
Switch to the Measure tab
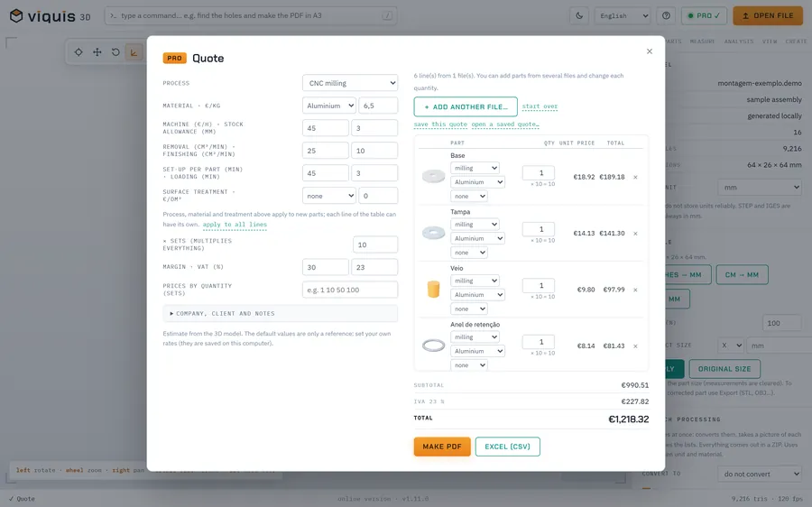(x=702, y=41)
